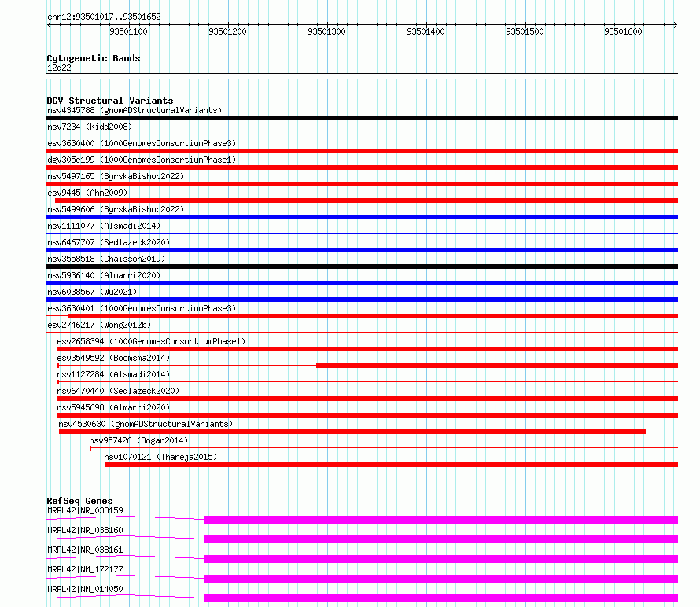Click the MRPL42|NM_014050 magenta exon
700x607 pixels.
pos(441,598)
